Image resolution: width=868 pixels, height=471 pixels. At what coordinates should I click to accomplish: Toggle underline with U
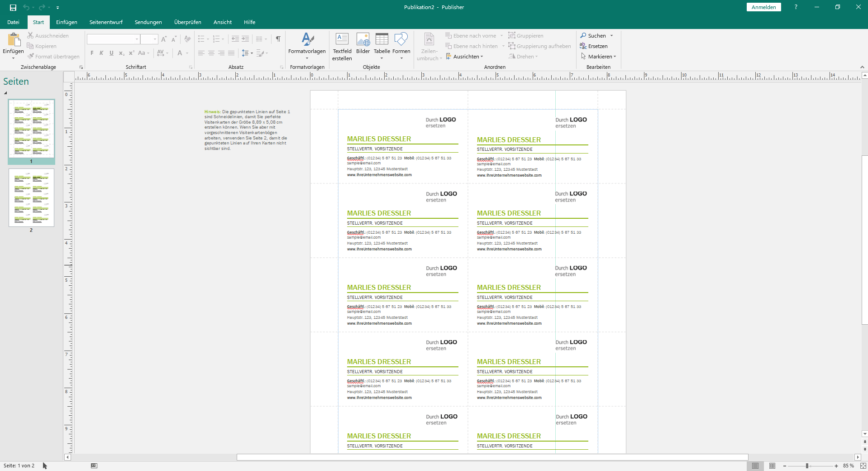tap(111, 53)
